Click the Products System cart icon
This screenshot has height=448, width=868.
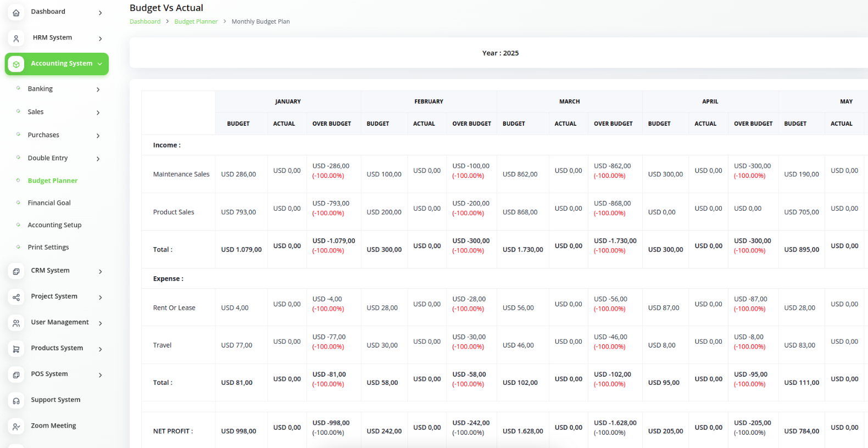point(16,349)
